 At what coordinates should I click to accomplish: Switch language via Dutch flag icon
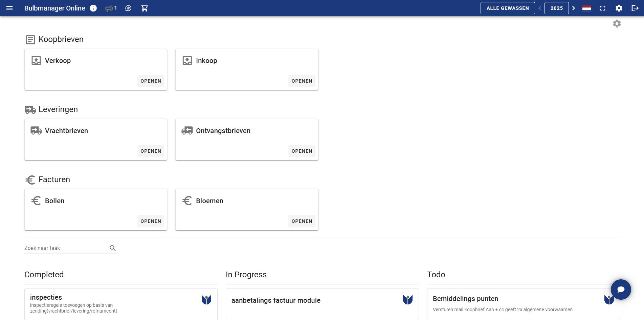coord(587,8)
